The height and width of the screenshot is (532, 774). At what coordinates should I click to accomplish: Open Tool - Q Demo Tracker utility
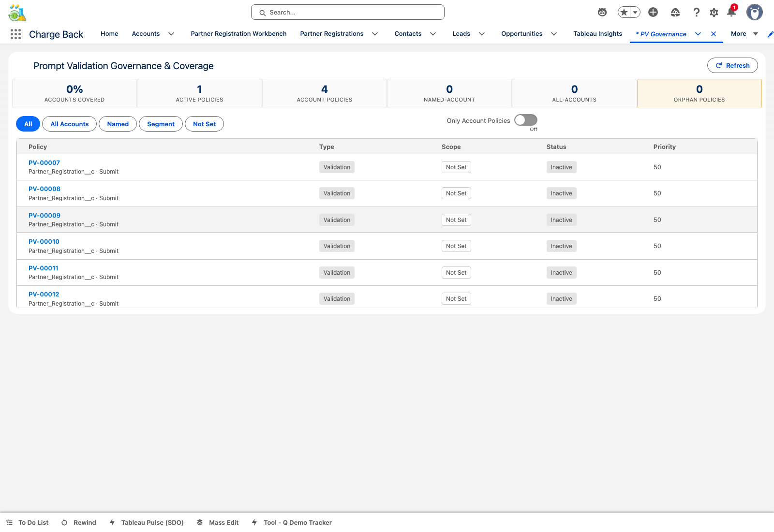tap(292, 522)
